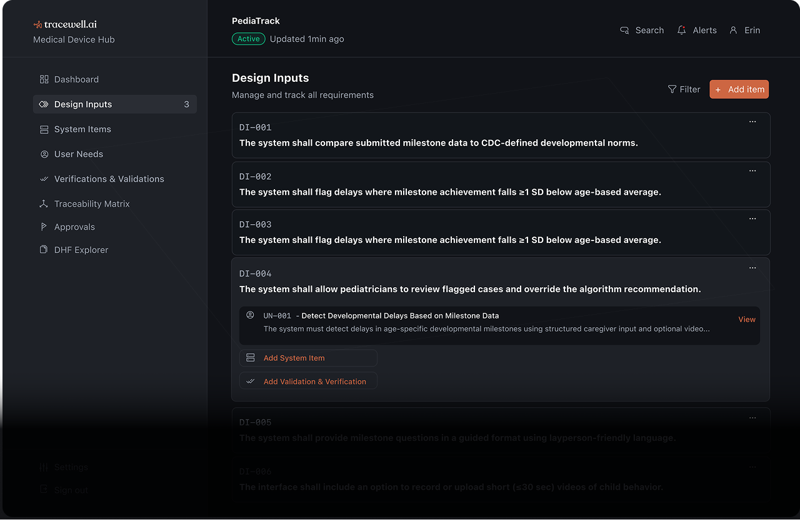
Task: Click the Verifications & Validations checkmark icon
Action: pyautogui.click(x=44, y=179)
